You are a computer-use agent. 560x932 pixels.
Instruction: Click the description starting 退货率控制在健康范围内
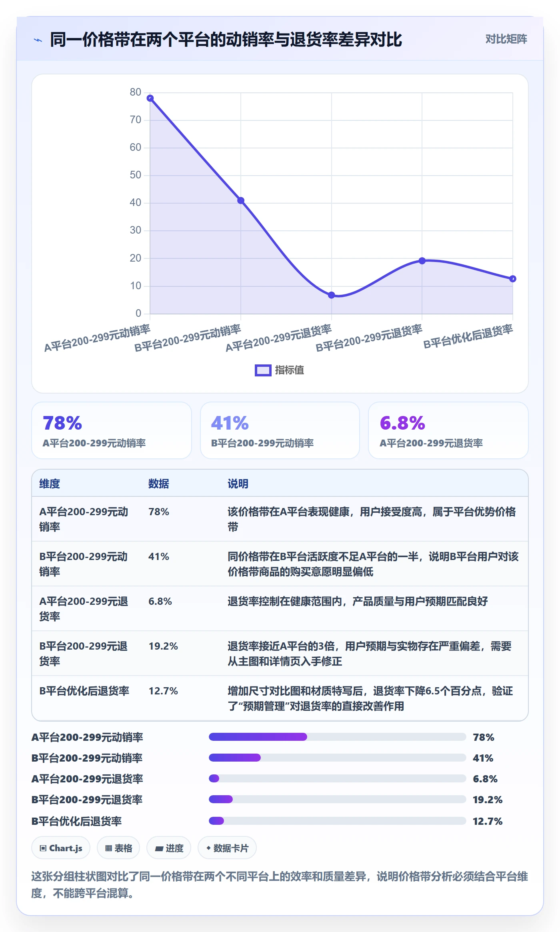point(358,601)
